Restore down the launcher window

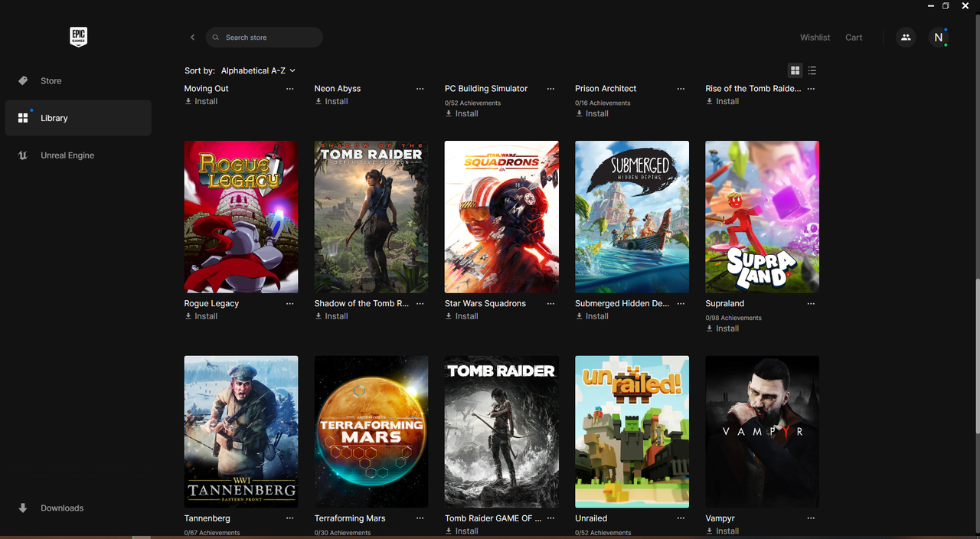tap(946, 5)
